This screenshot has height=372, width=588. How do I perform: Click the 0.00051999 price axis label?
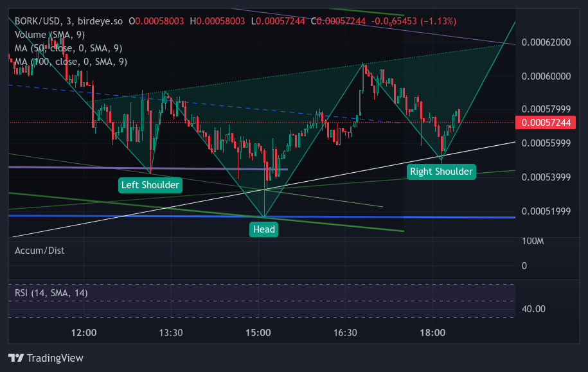coord(546,211)
